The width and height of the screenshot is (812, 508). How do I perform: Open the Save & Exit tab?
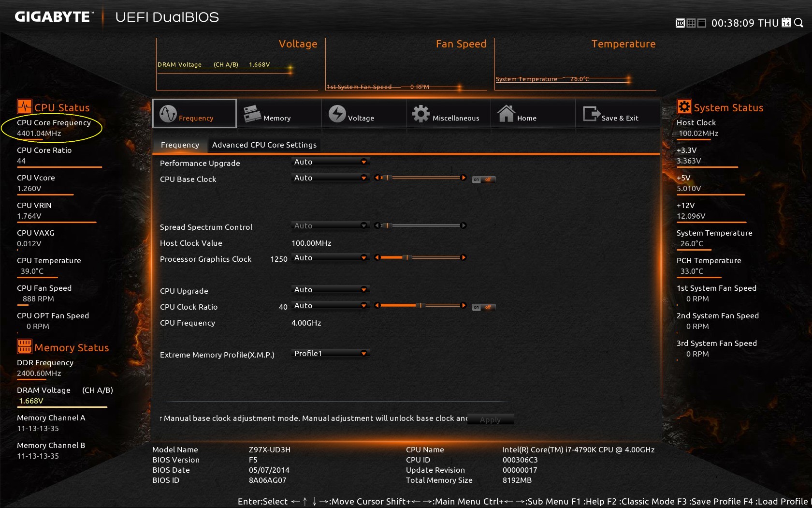click(x=617, y=114)
